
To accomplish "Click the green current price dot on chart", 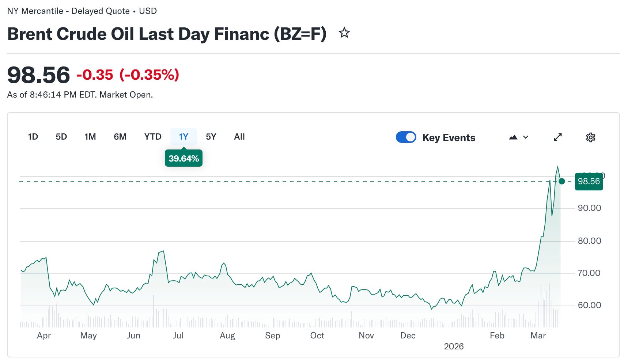I will (562, 181).
